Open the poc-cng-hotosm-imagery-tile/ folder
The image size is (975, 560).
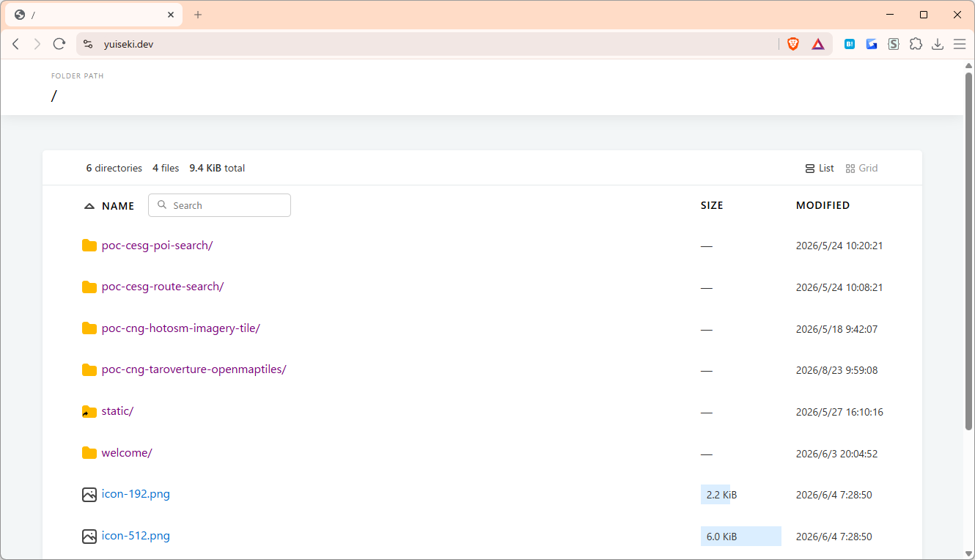tap(181, 328)
